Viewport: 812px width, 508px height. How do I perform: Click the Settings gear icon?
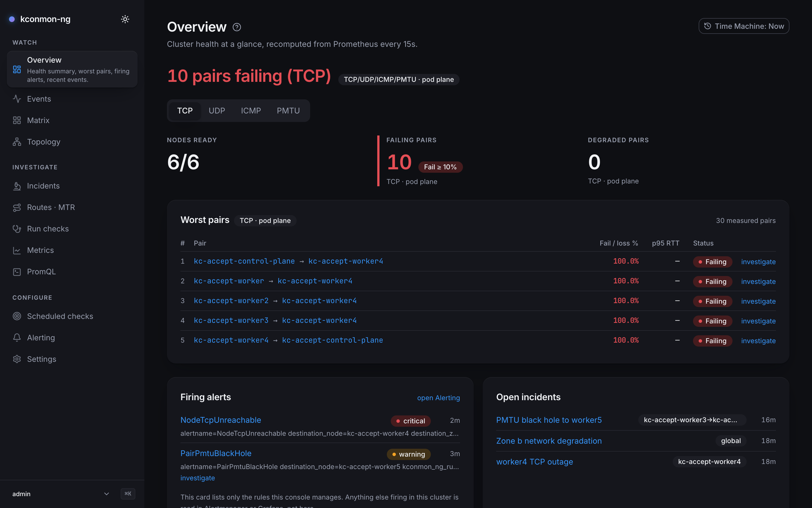click(17, 359)
